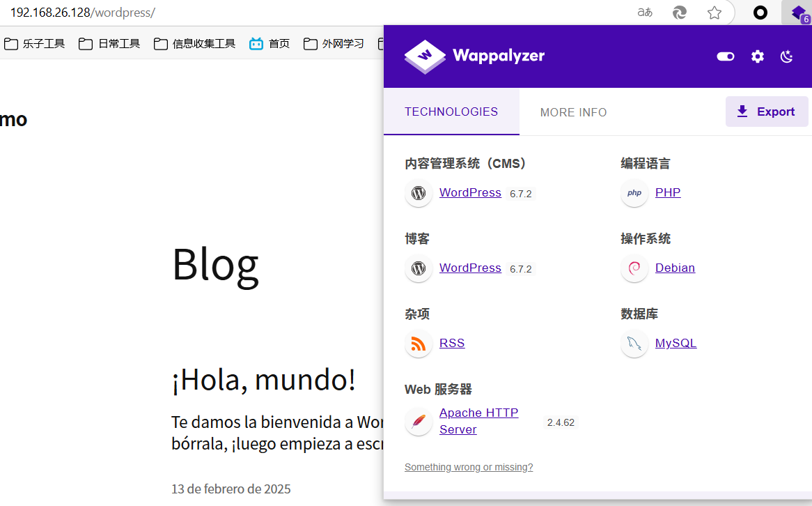812x506 pixels.
Task: Select the TECHNOLOGIES tab
Action: pos(451,112)
